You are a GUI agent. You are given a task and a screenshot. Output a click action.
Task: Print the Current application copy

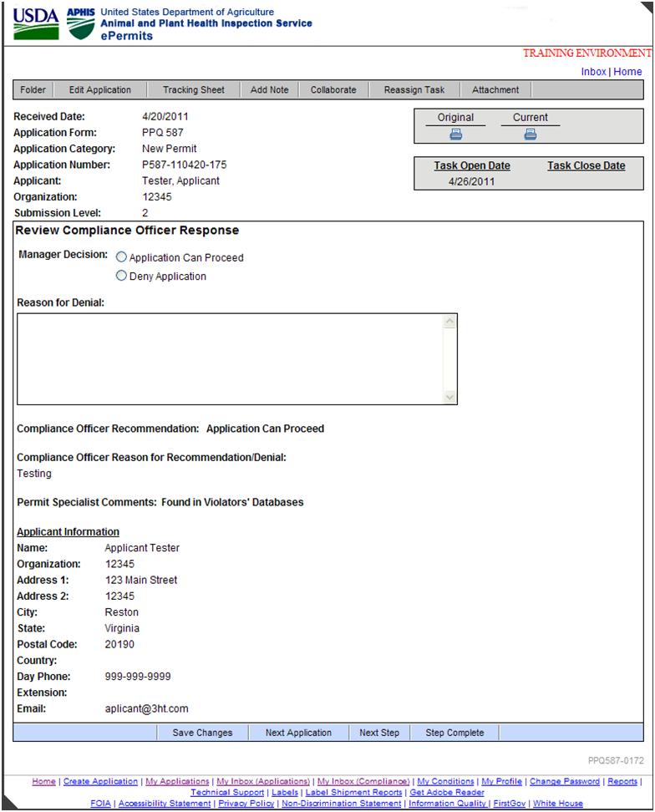[531, 134]
